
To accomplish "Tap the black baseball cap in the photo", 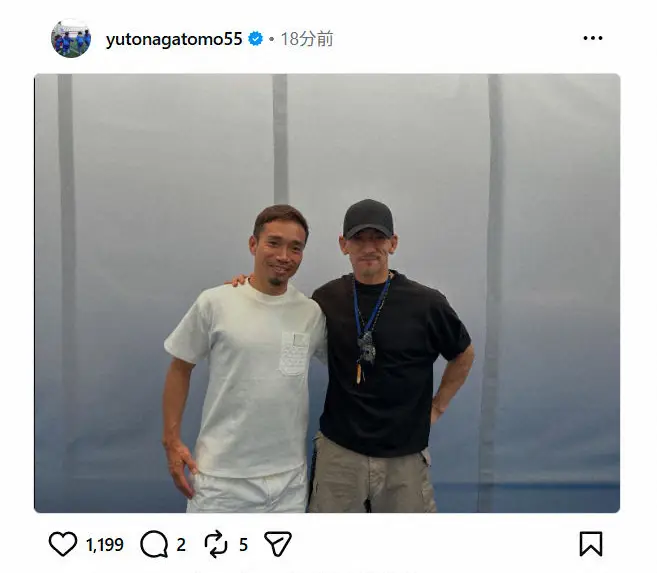I will tap(368, 219).
